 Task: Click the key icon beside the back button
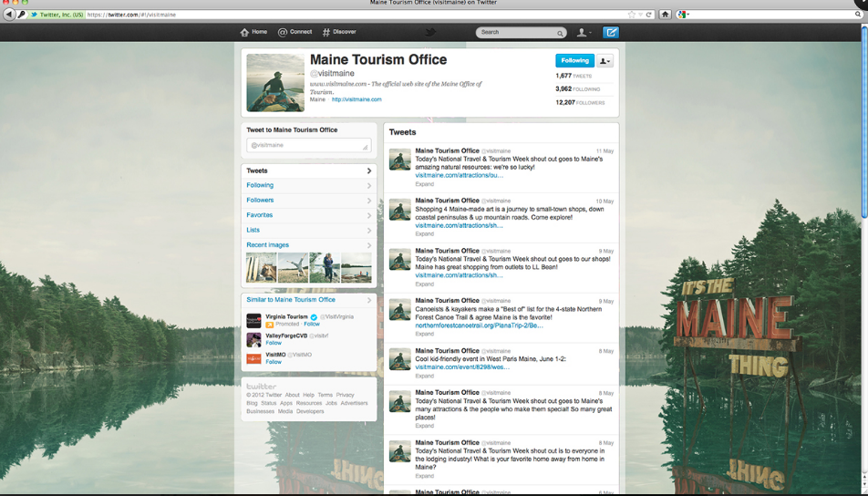[x=22, y=15]
